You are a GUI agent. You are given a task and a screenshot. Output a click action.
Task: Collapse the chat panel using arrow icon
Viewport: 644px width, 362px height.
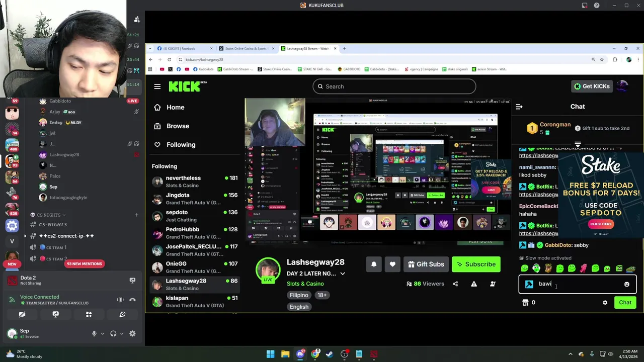click(x=519, y=107)
